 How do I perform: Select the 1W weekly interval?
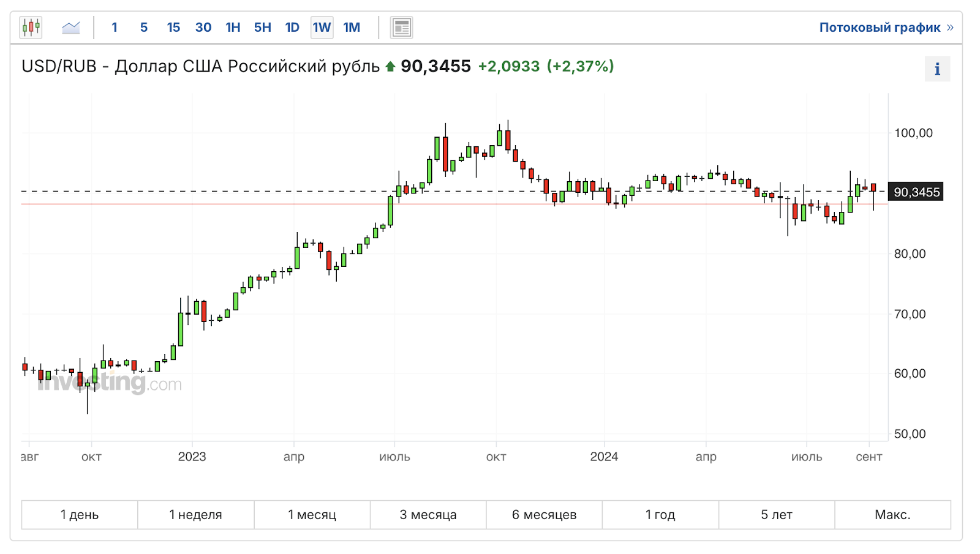(x=322, y=28)
